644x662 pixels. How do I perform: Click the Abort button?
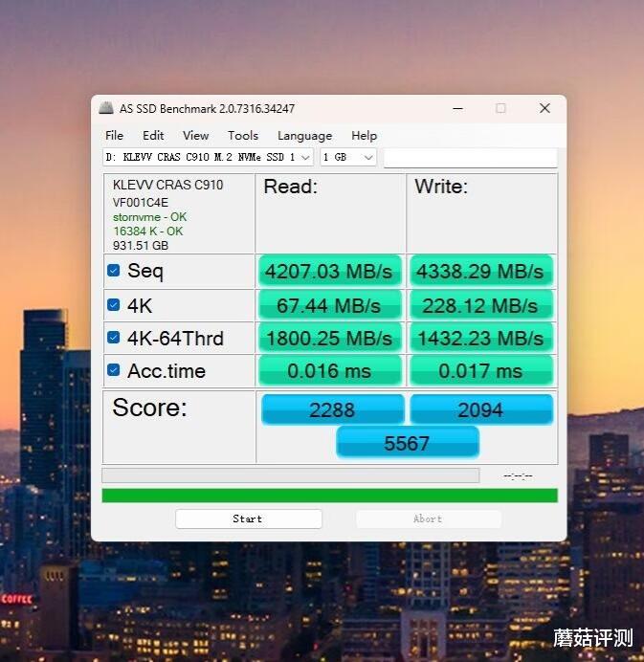pos(428,519)
